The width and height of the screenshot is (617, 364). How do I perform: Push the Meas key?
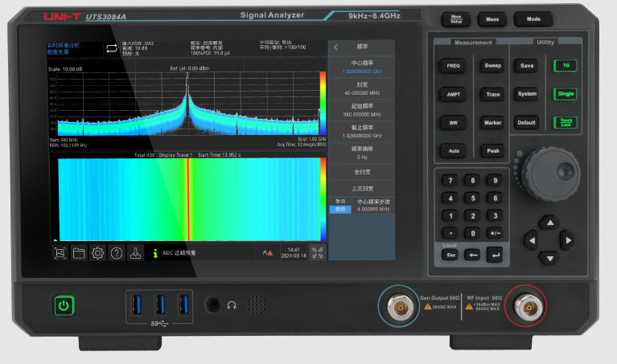492,18
